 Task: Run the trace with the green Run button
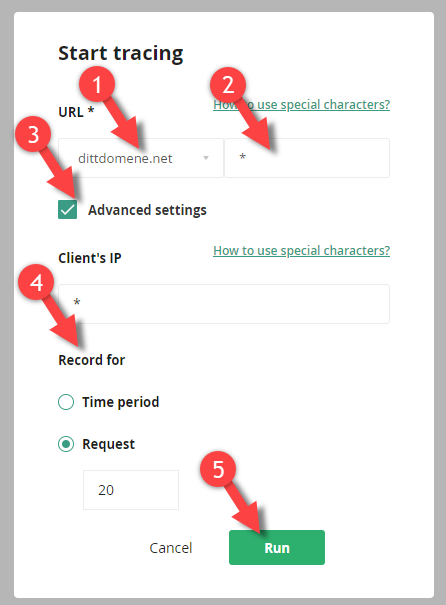(277, 548)
